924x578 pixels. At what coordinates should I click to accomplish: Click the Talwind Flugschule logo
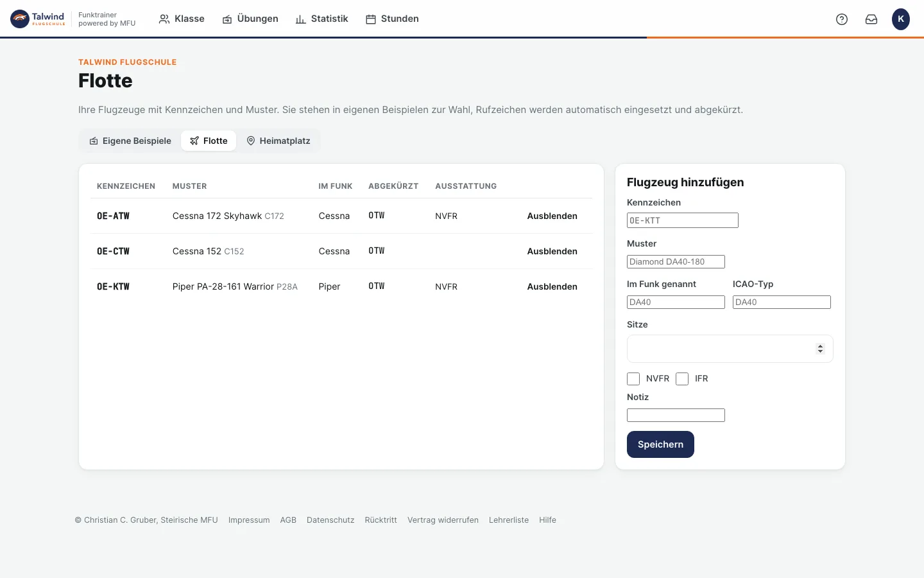38,19
